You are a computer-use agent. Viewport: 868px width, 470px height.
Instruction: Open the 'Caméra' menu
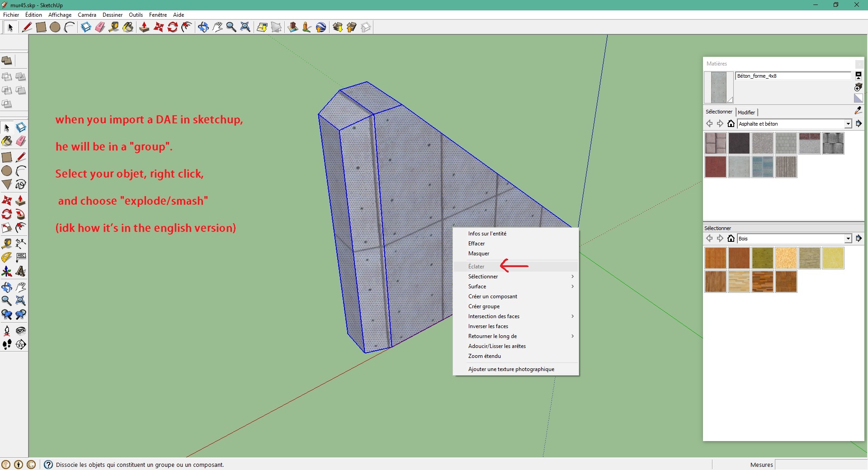[87, 15]
